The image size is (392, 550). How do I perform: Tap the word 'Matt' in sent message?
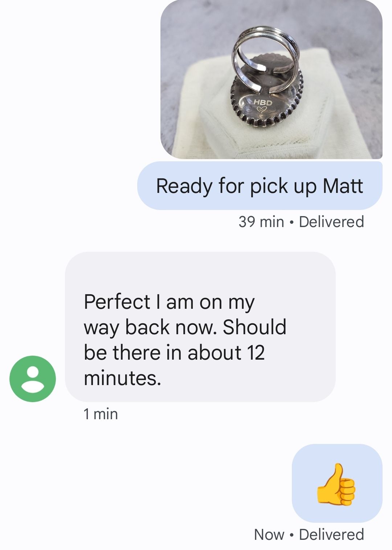tap(343, 186)
